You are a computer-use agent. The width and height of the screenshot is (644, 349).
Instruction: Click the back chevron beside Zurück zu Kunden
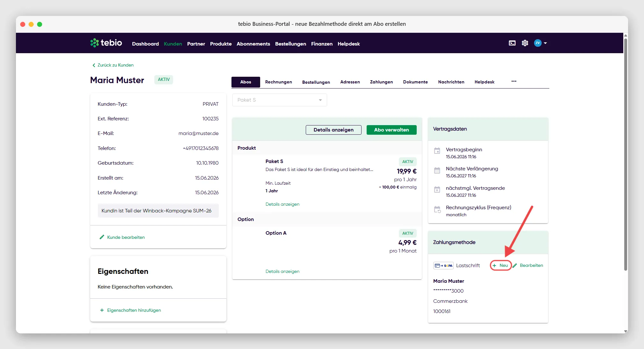(94, 65)
